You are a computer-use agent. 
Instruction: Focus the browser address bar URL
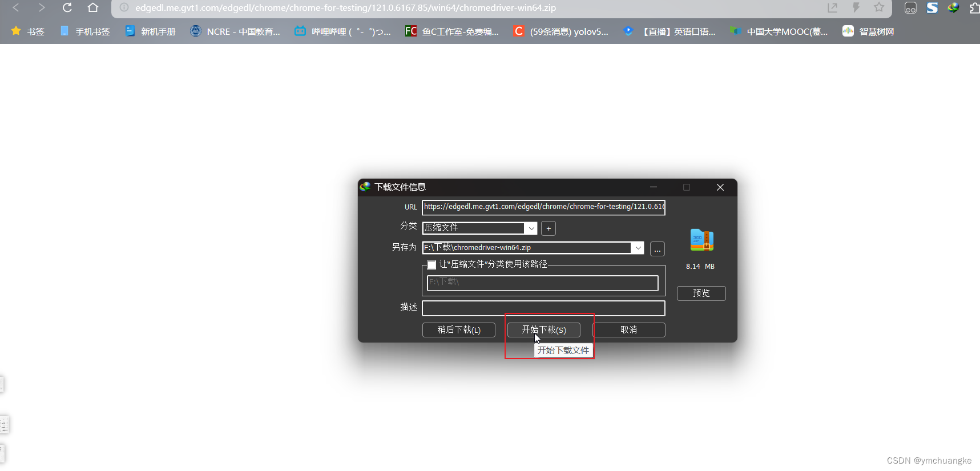click(345, 7)
